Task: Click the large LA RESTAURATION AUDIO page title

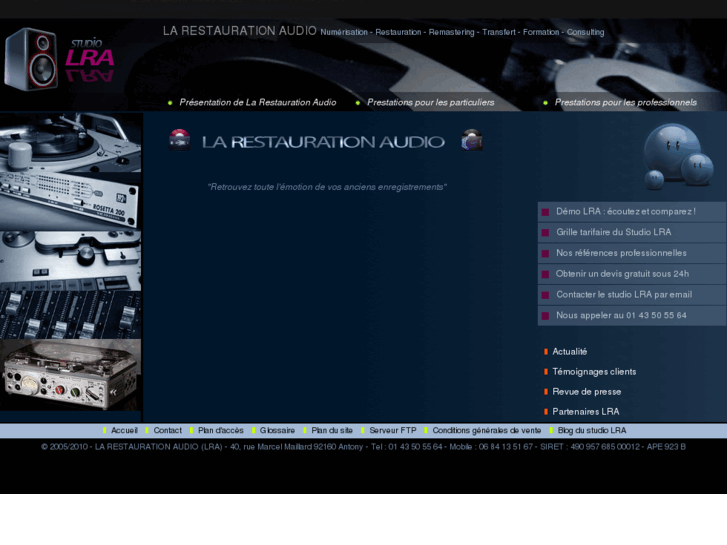Action: click(x=323, y=142)
